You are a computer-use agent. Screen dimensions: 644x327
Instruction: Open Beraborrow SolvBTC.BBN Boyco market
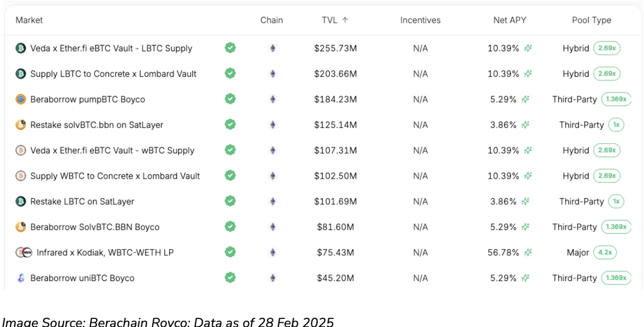[x=95, y=227]
